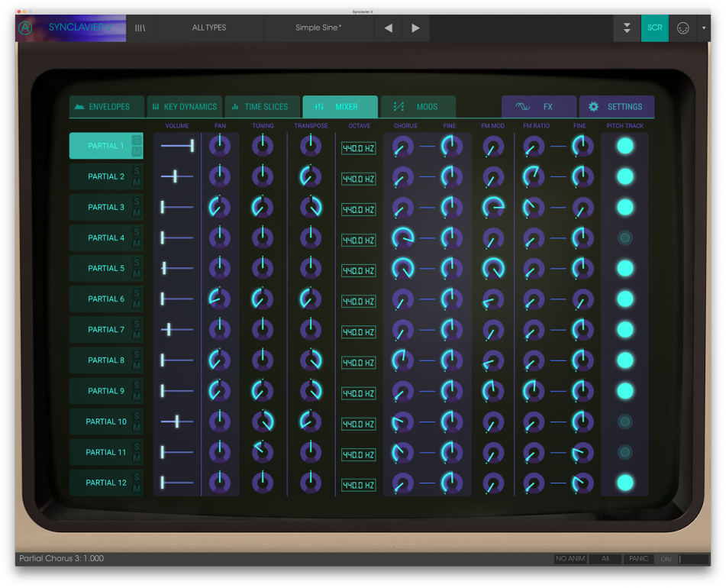Click the Time Slices icon tab
This screenshot has width=726, height=588.
(237, 106)
